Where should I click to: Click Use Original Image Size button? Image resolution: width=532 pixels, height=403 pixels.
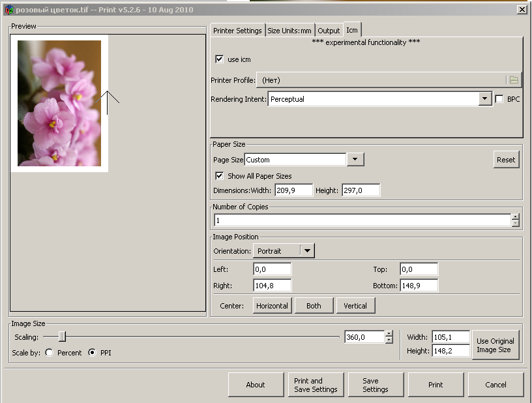tap(495, 345)
